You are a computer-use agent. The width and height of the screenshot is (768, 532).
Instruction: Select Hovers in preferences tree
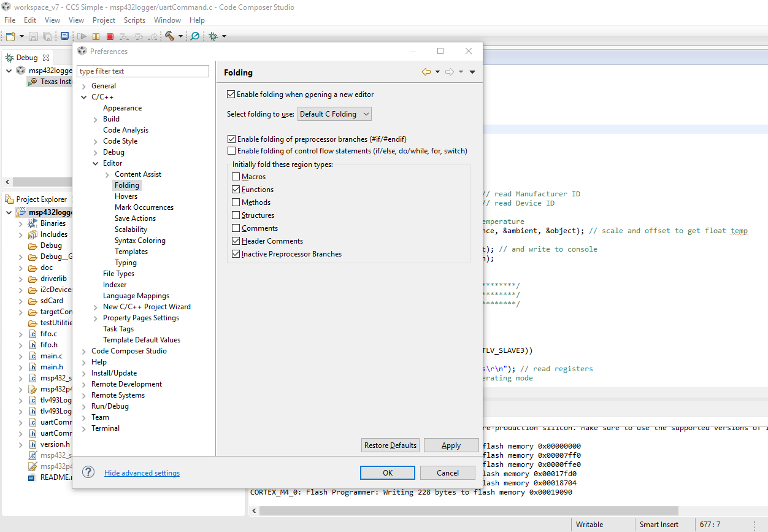[126, 196]
